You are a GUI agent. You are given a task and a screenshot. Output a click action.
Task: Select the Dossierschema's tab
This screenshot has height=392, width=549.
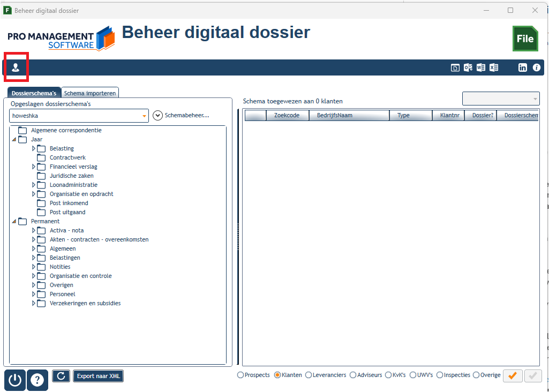coord(34,93)
